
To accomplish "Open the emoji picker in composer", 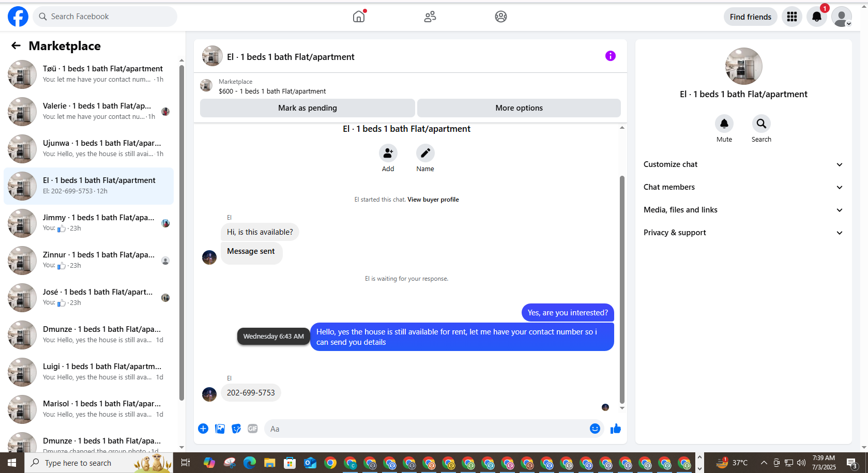I will tap(595, 429).
